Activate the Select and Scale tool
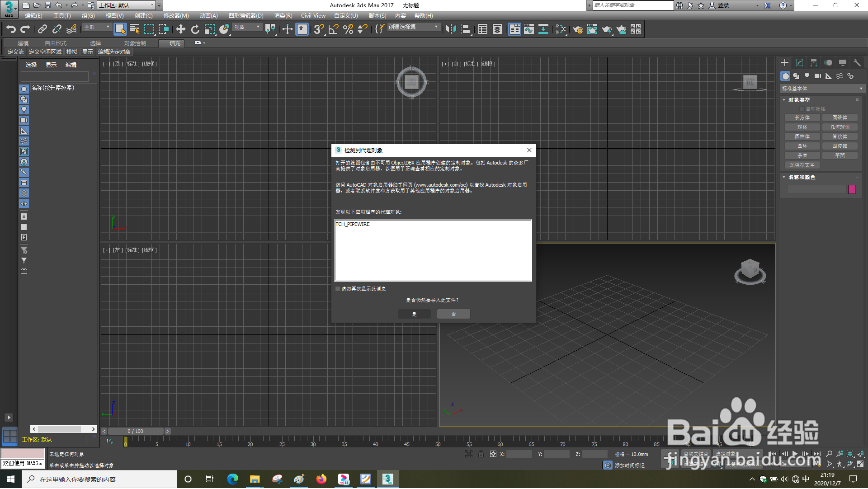This screenshot has height=489, width=868. point(210,29)
